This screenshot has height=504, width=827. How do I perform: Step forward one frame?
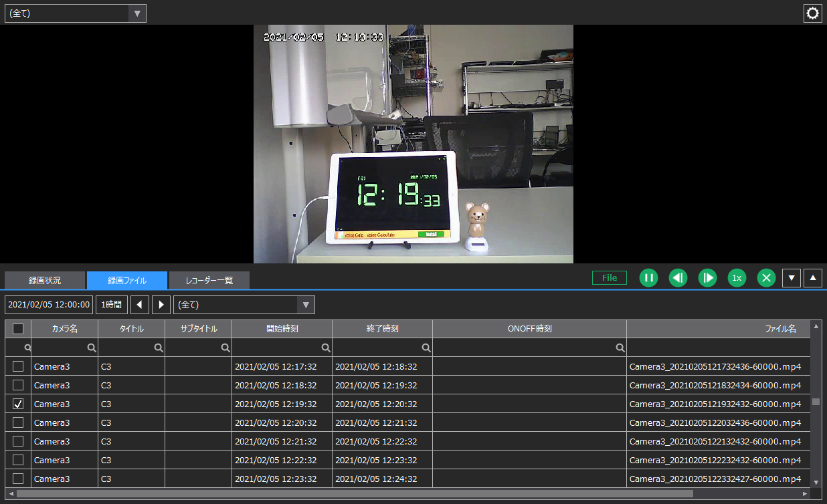point(707,278)
